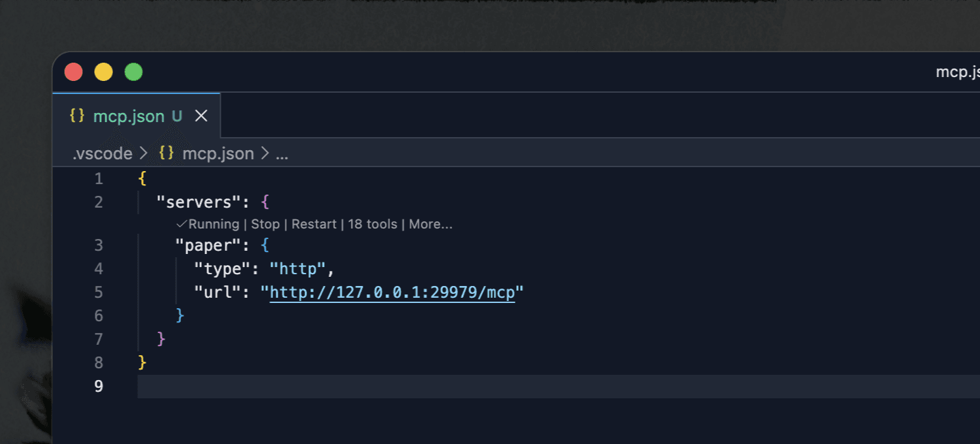Open the http://127.0.0.1:29979/mcp URL link
This screenshot has height=444, width=980.
tap(393, 292)
